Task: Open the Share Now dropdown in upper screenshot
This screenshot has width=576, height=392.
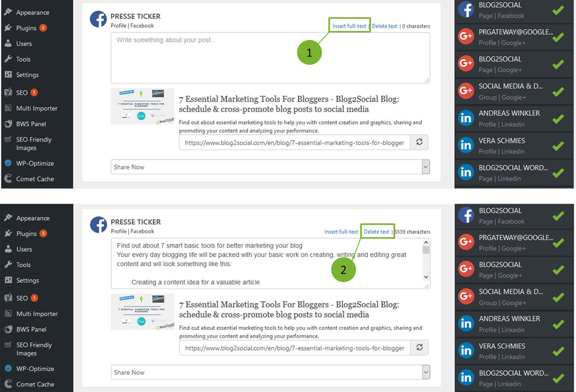Action: [270, 167]
